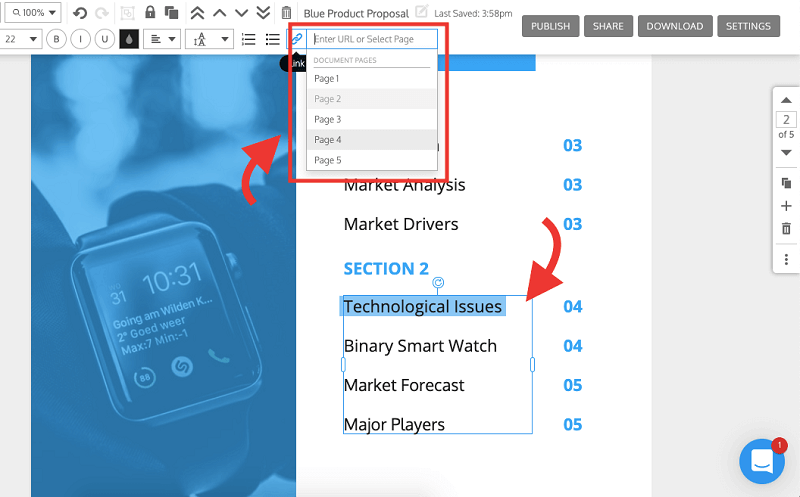The image size is (800, 497).
Task: Rename document with pencil edit icon
Action: 421,11
